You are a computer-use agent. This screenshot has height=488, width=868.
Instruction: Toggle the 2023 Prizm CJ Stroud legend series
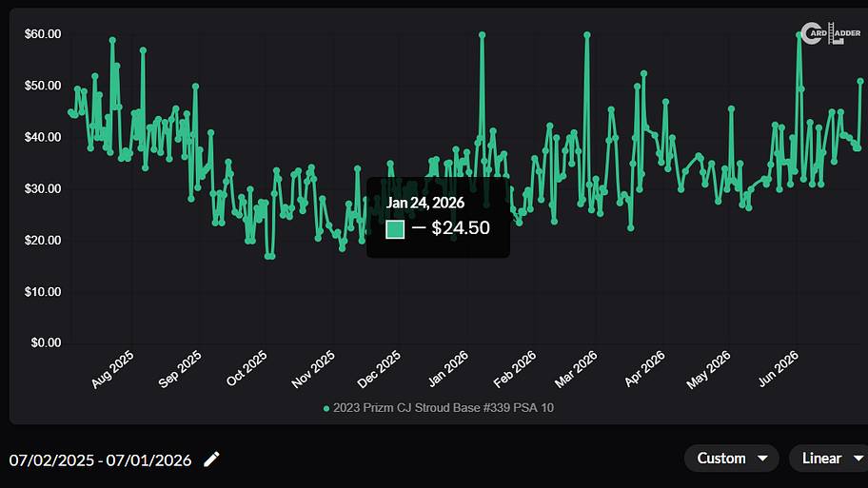(439, 408)
